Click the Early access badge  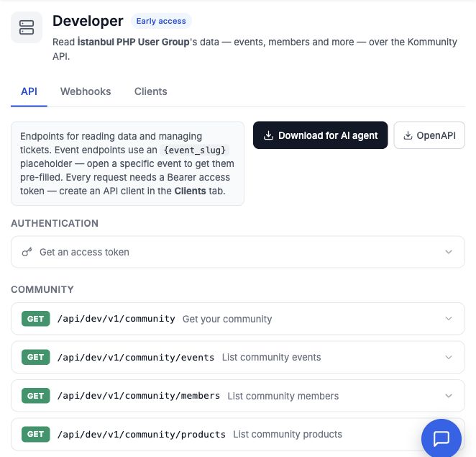coord(161,22)
